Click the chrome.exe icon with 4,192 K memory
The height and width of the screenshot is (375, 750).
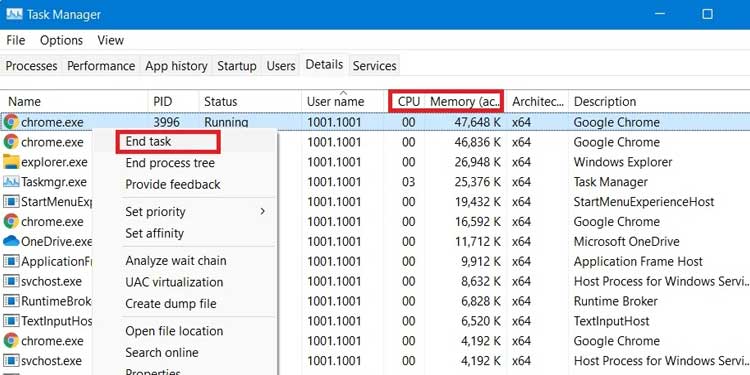tap(11, 341)
